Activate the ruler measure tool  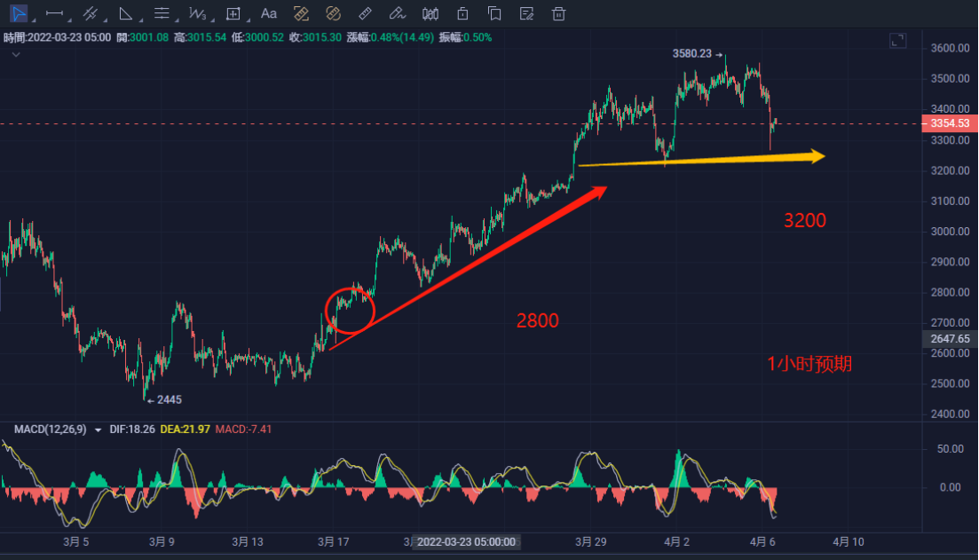tap(364, 13)
